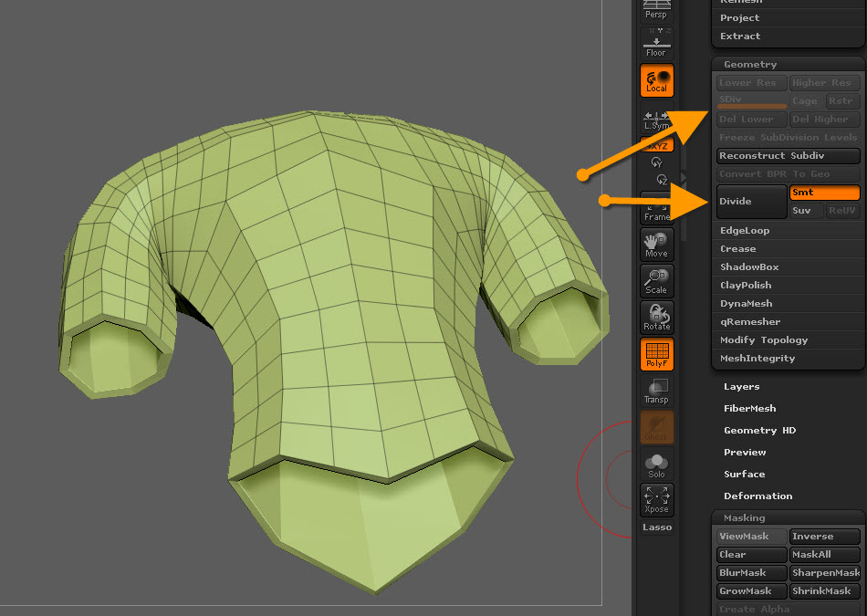Click the Floor grid icon
Screen dimensions: 867x616
click(656, 44)
